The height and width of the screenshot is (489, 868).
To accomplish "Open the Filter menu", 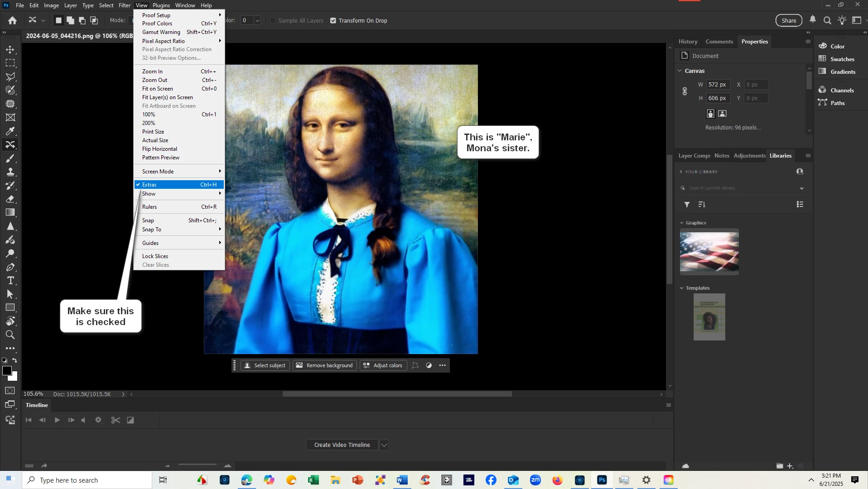I will pos(125,5).
